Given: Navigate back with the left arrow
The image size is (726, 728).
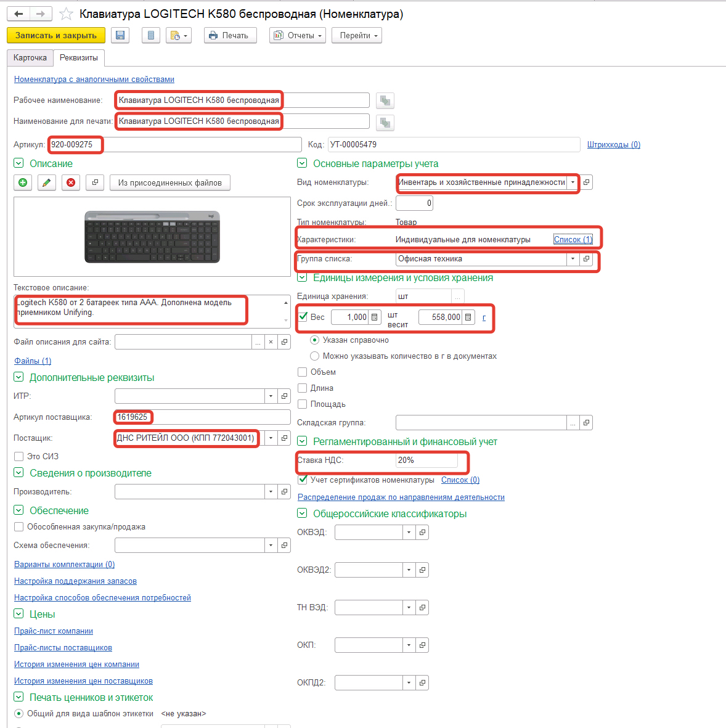Looking at the screenshot, I should click(18, 14).
